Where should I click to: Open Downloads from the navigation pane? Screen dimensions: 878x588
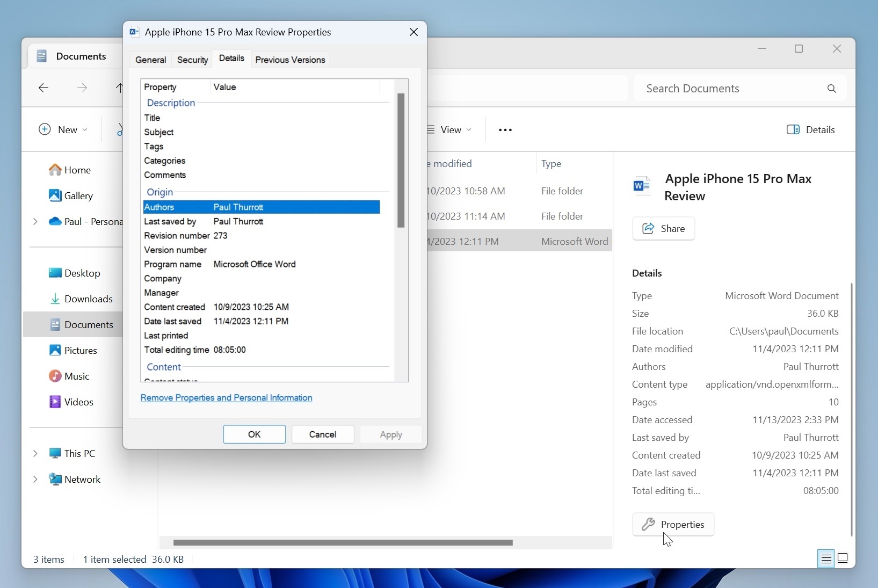click(x=88, y=299)
